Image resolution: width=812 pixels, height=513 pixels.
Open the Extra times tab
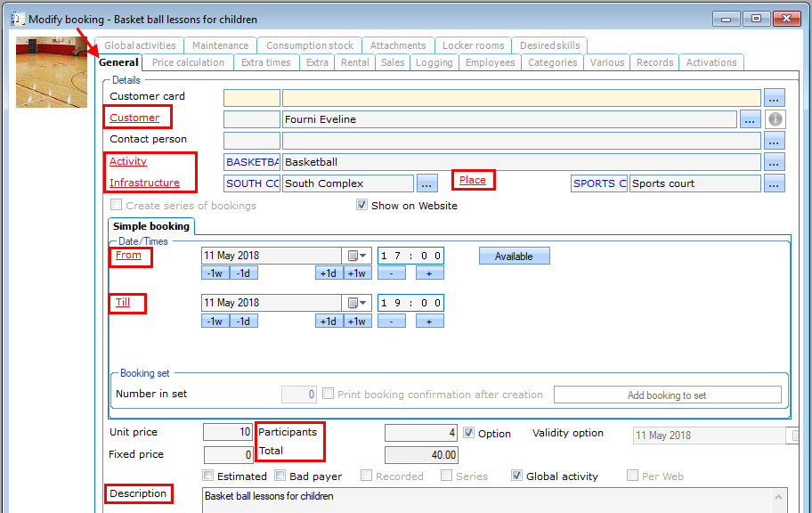265,62
